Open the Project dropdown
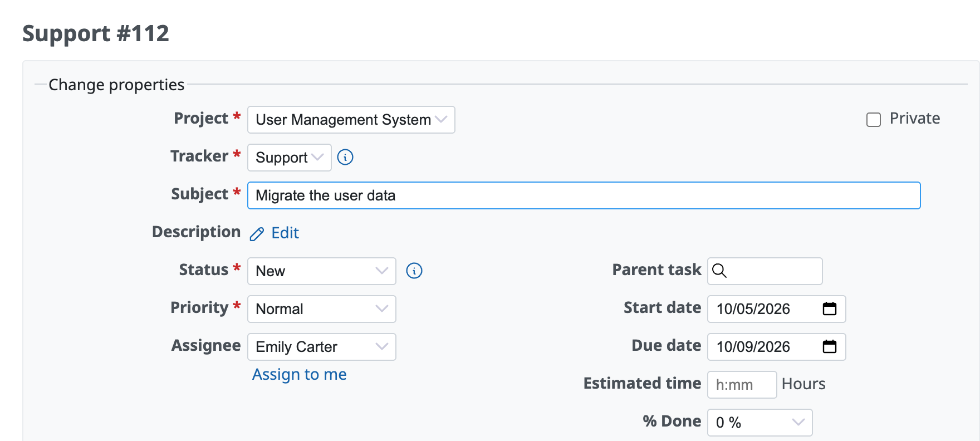This screenshot has width=980, height=441. (x=351, y=120)
